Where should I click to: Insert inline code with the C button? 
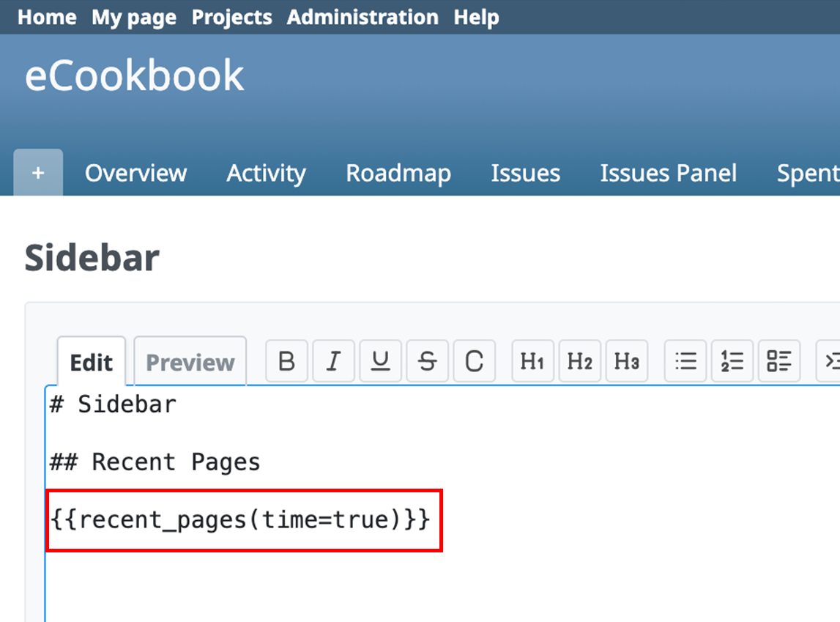475,361
